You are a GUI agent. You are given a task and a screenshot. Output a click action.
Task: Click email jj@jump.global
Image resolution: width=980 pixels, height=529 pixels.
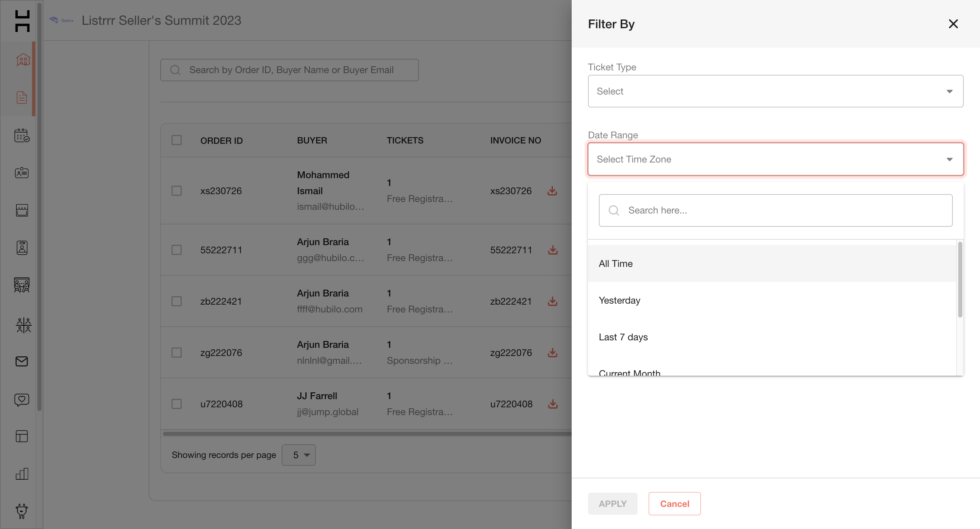coord(328,412)
